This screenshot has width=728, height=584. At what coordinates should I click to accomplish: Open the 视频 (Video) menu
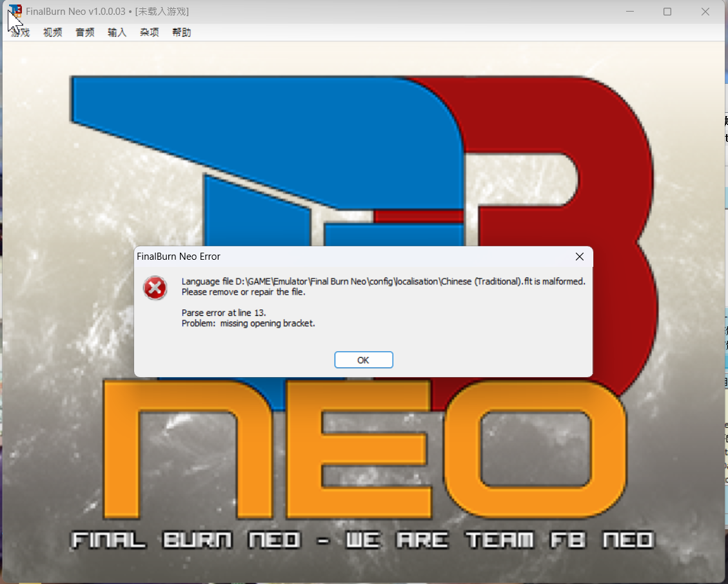(x=52, y=32)
